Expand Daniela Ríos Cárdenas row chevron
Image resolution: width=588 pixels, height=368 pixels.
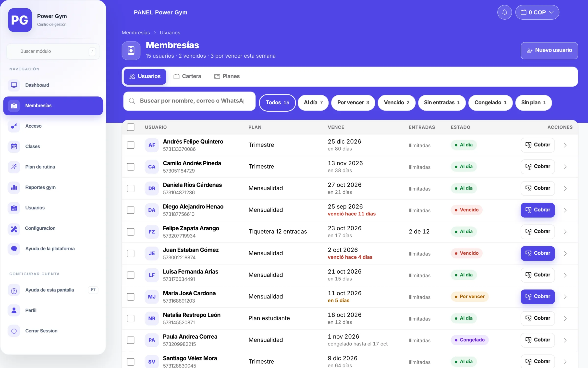pos(565,188)
